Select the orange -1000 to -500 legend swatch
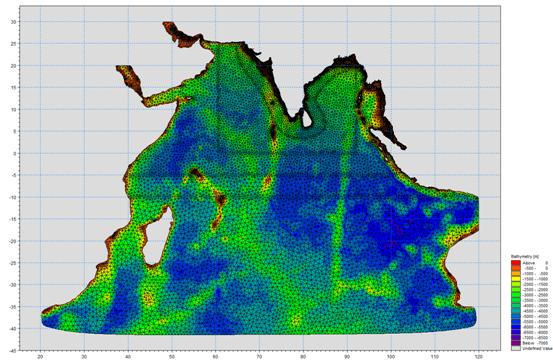553x361 pixels. (516, 273)
